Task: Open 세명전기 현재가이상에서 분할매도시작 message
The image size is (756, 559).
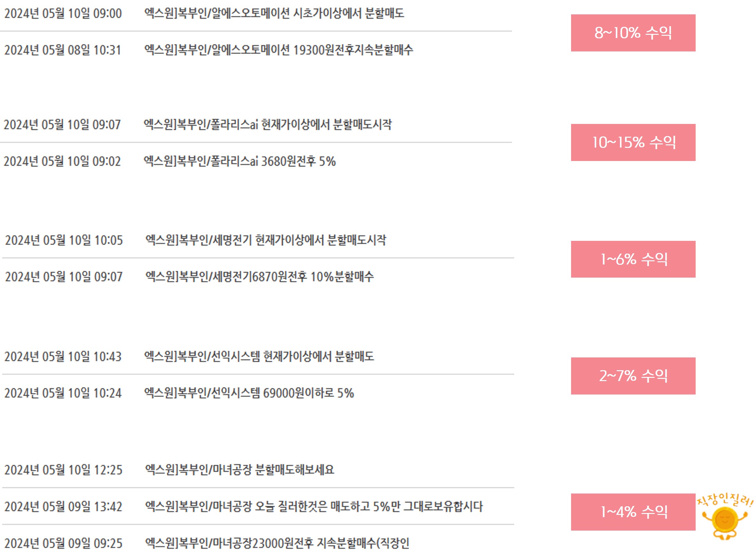Action: pyautogui.click(x=266, y=240)
